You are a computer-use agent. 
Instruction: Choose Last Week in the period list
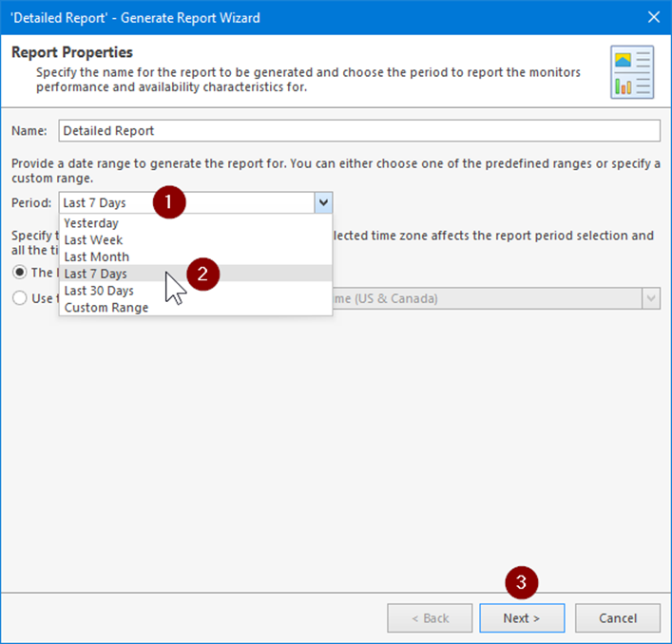click(196, 239)
